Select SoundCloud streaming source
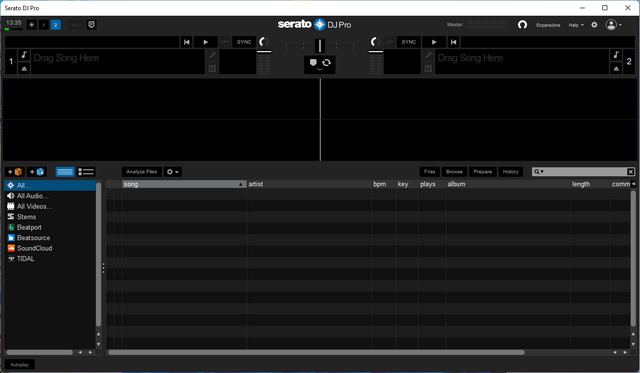This screenshot has height=373, width=640. click(x=34, y=248)
